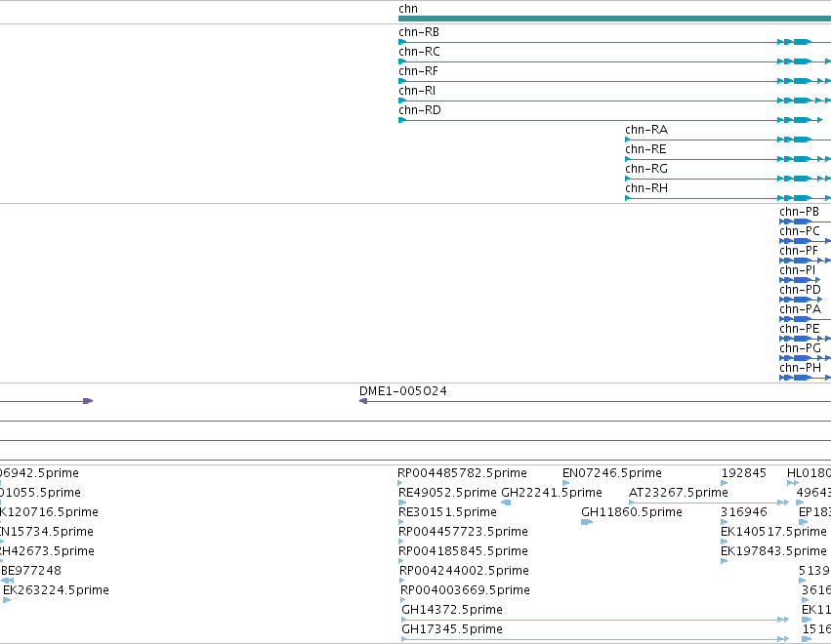Click the chn-PD protein glyph
831x644 pixels.
click(x=801, y=300)
